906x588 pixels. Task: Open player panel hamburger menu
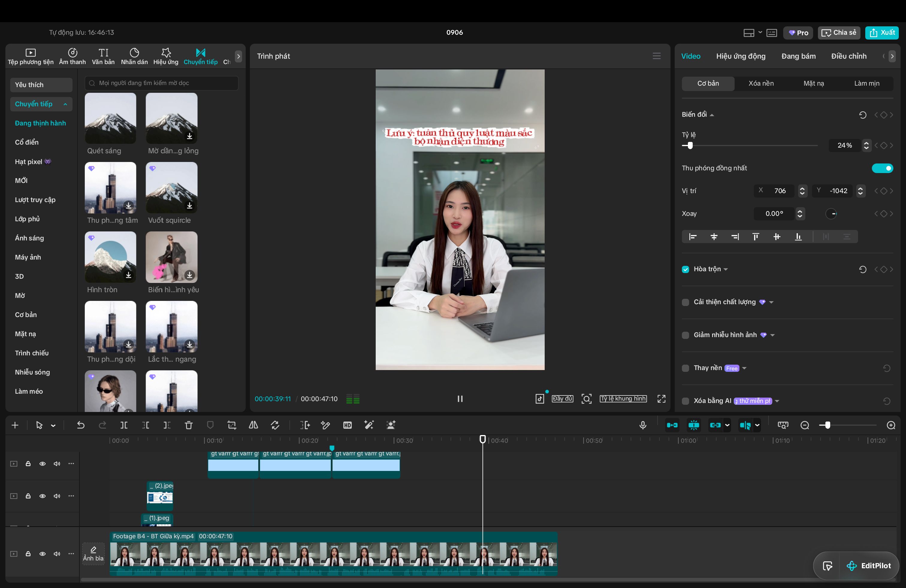point(657,56)
